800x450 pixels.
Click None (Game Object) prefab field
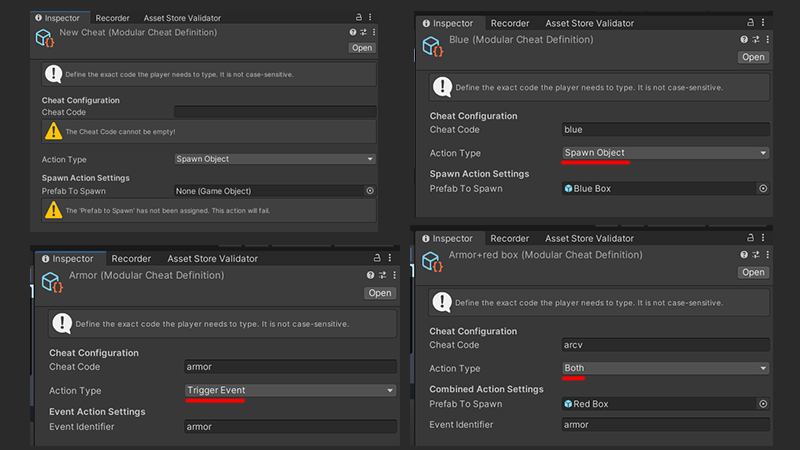275,191
